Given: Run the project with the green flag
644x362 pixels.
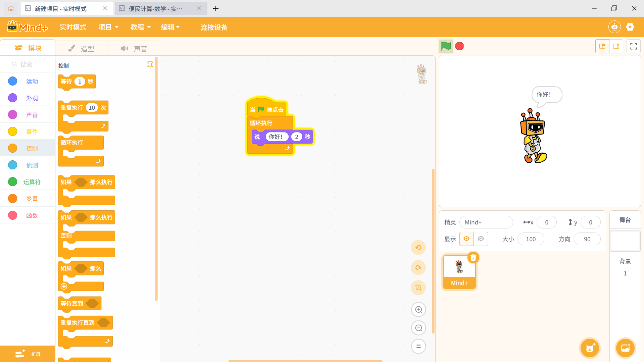Looking at the screenshot, I should click(446, 46).
